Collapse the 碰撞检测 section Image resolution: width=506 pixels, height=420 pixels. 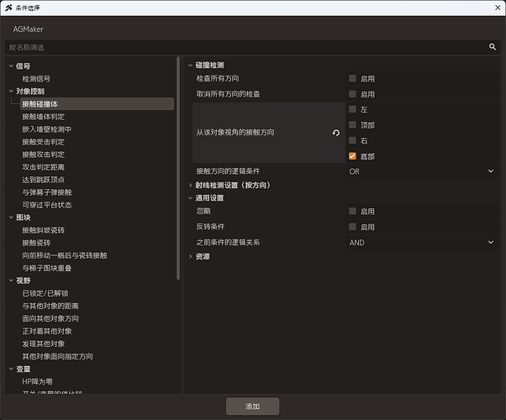click(x=191, y=66)
